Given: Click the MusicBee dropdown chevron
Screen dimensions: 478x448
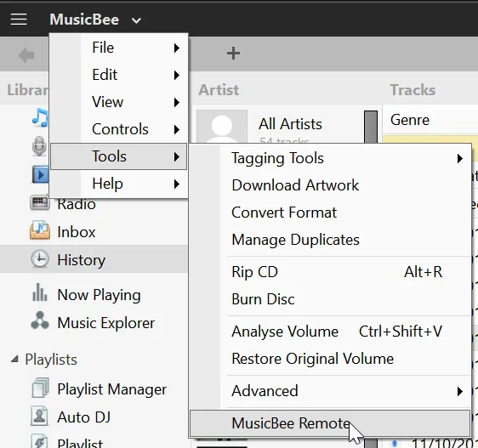Looking at the screenshot, I should (136, 20).
